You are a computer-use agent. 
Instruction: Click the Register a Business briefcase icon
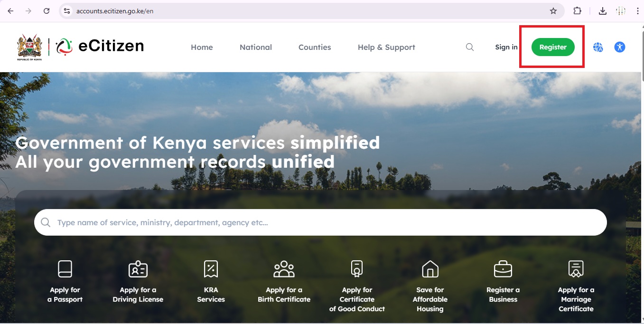click(x=503, y=269)
